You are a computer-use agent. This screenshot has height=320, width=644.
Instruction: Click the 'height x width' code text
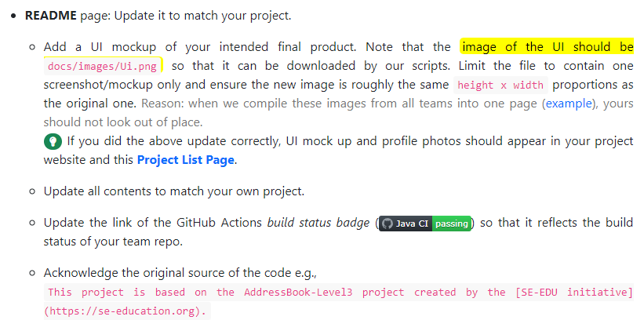tap(500, 85)
